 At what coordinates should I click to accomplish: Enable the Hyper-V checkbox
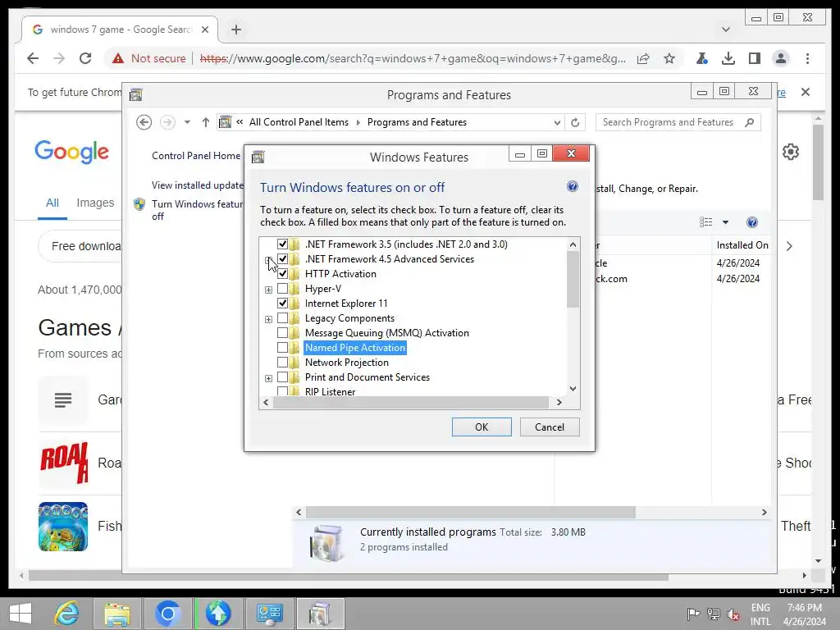282,289
